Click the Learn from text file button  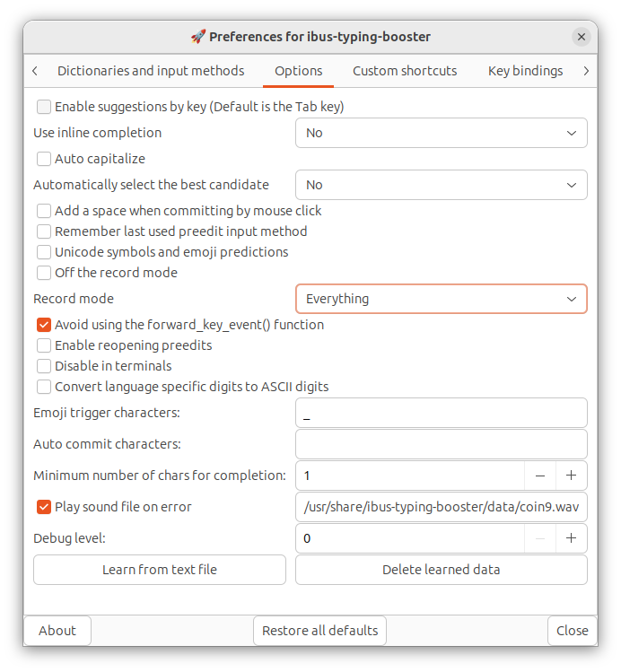click(x=160, y=570)
